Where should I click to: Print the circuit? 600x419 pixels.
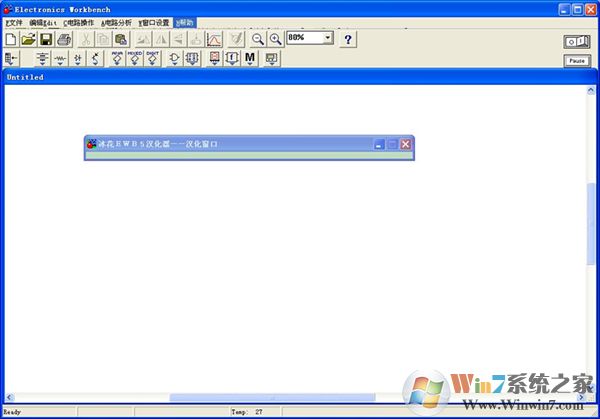64,39
